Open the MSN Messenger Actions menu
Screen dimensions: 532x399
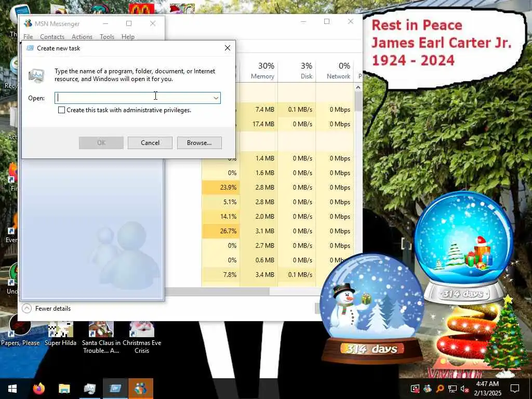(x=82, y=37)
